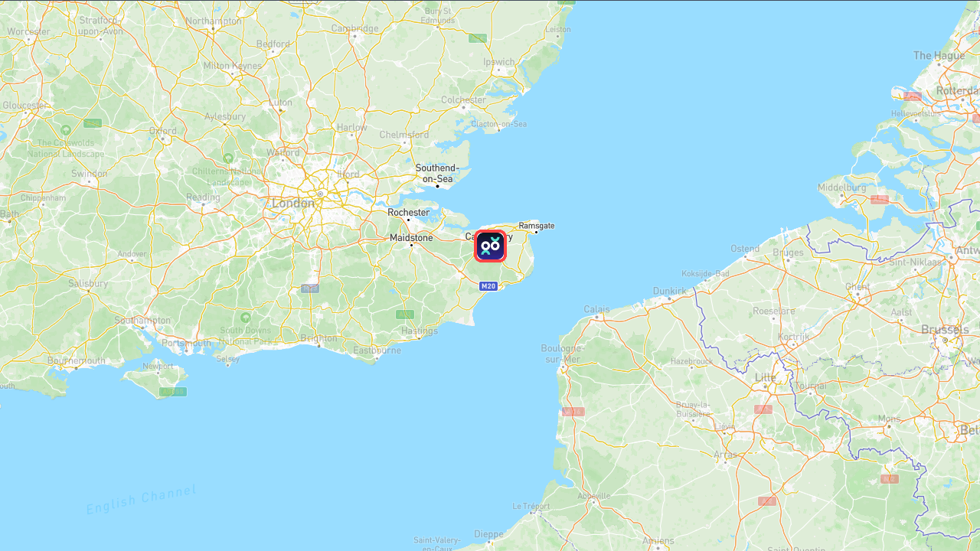Select the Ramsgate map label
Image resolution: width=980 pixels, height=551 pixels.
coord(537,226)
